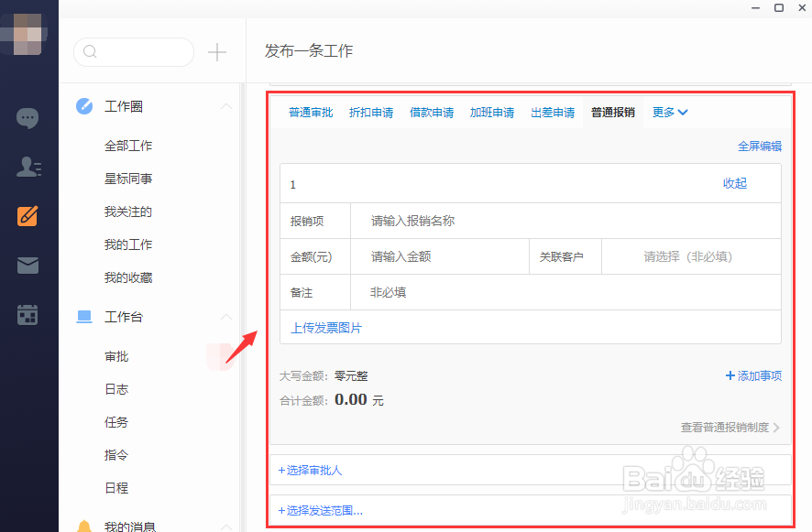Click 选择发送范围

click(321, 511)
